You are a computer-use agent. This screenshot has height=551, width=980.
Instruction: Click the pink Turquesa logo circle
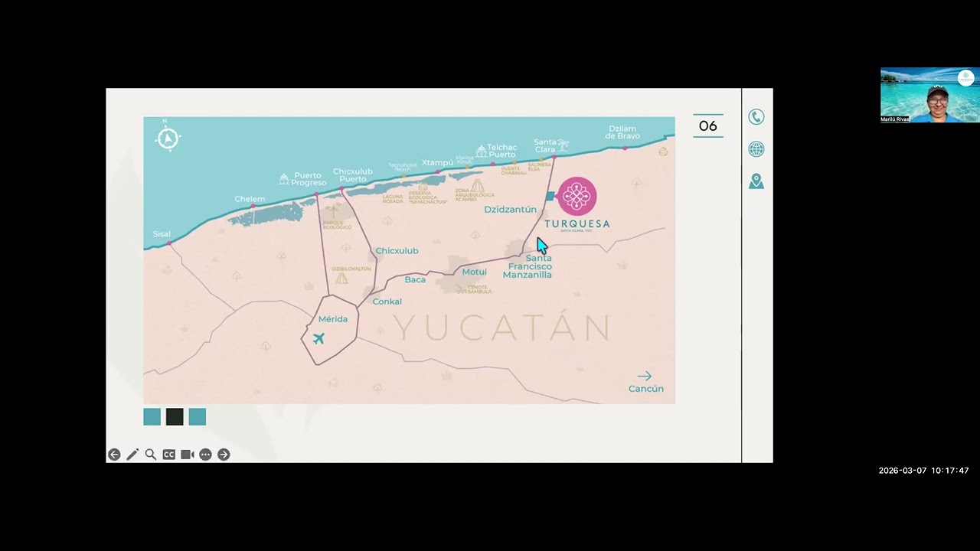click(x=577, y=197)
